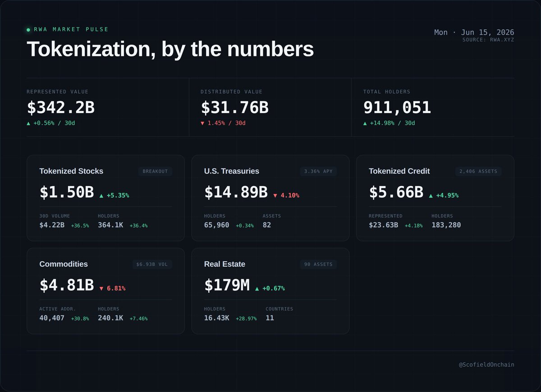
Task: Click the U.S. Treasuries $14.89B value
Action: [x=236, y=192]
